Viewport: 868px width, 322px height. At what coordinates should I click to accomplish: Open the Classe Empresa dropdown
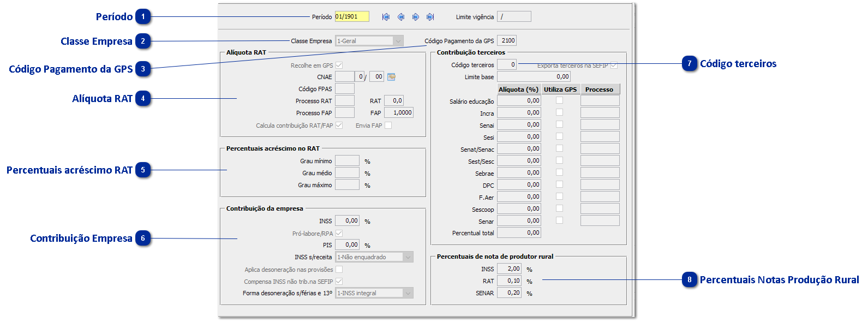pos(398,41)
